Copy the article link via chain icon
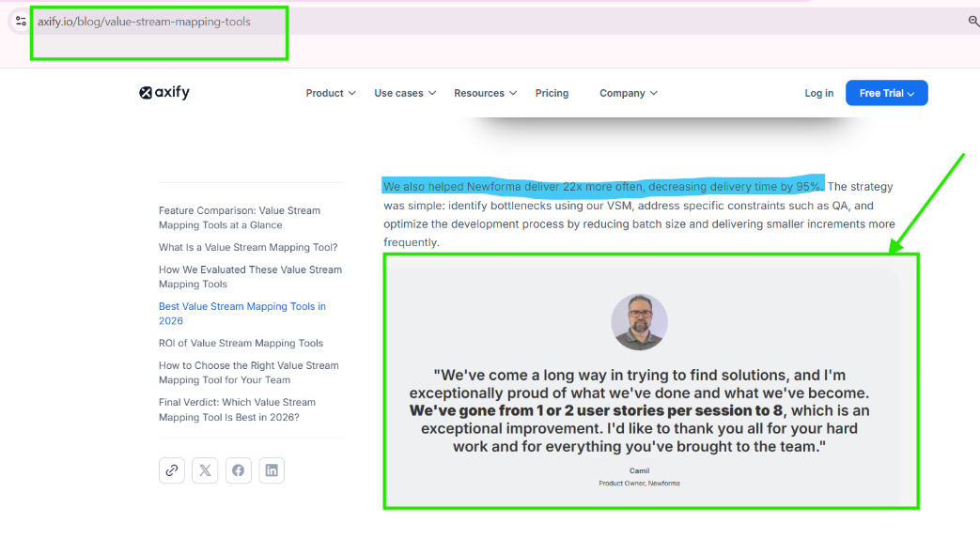 point(172,470)
